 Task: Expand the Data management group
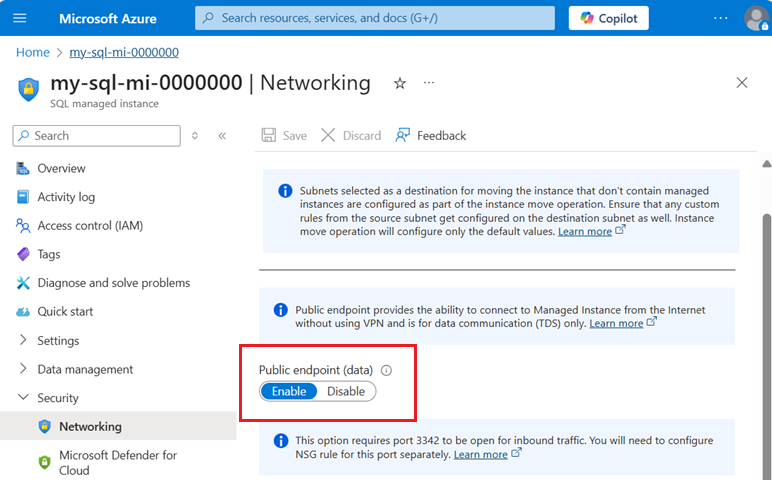click(x=85, y=369)
